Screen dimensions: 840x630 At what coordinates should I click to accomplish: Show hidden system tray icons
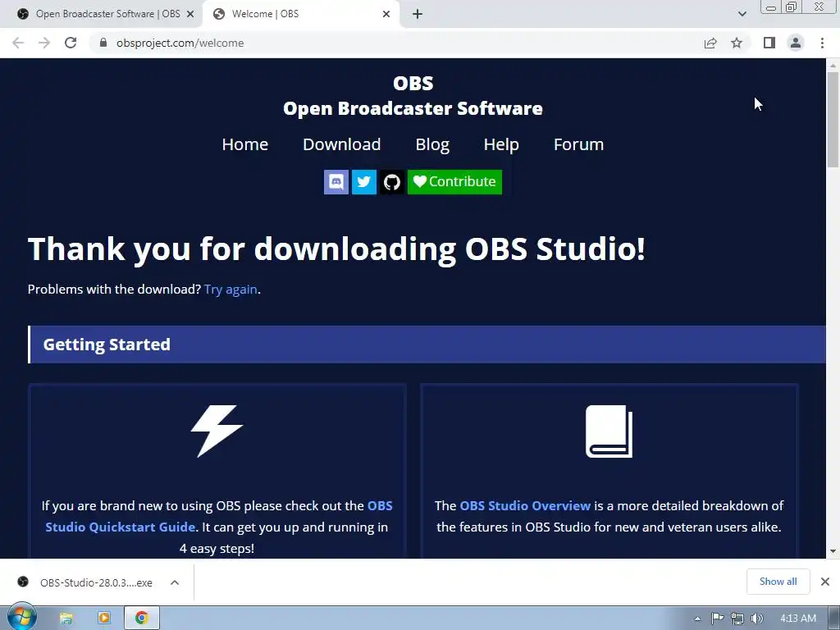point(697,619)
